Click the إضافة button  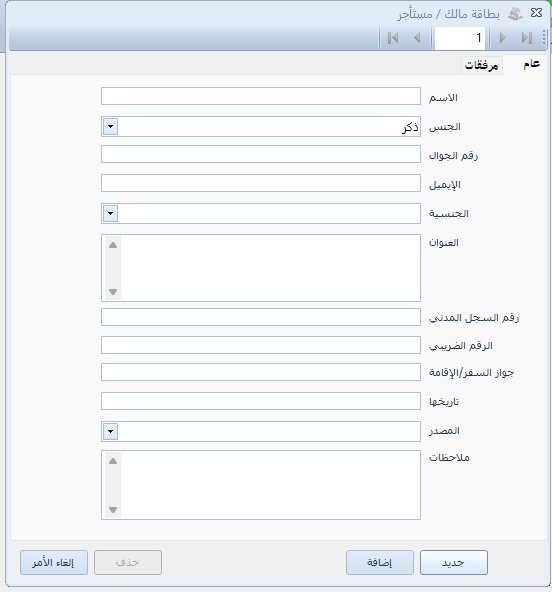point(380,563)
